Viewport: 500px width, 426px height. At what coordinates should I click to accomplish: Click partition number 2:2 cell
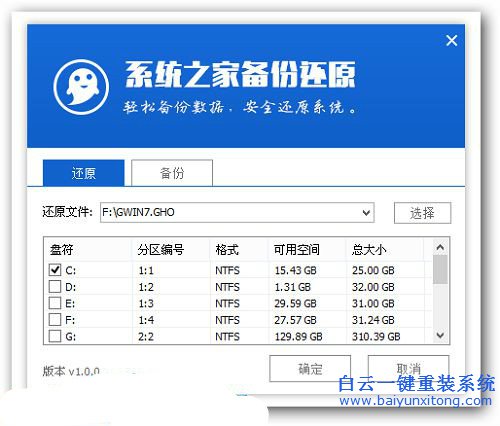point(146,336)
